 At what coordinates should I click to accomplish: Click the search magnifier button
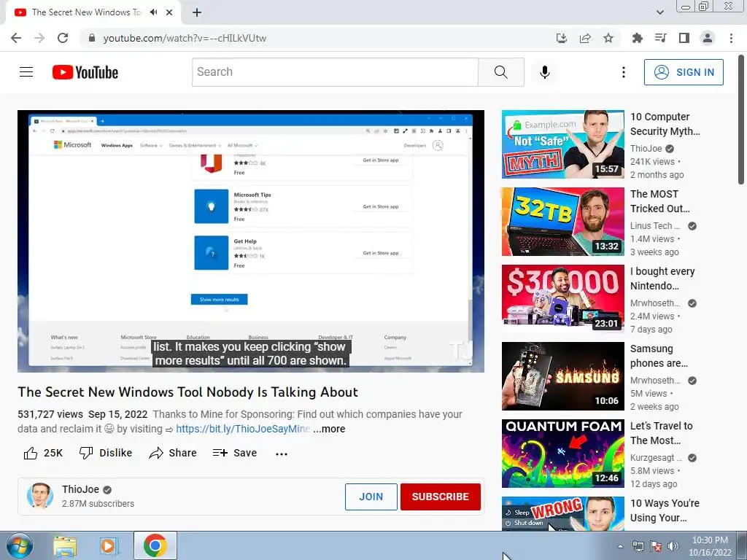click(500, 72)
